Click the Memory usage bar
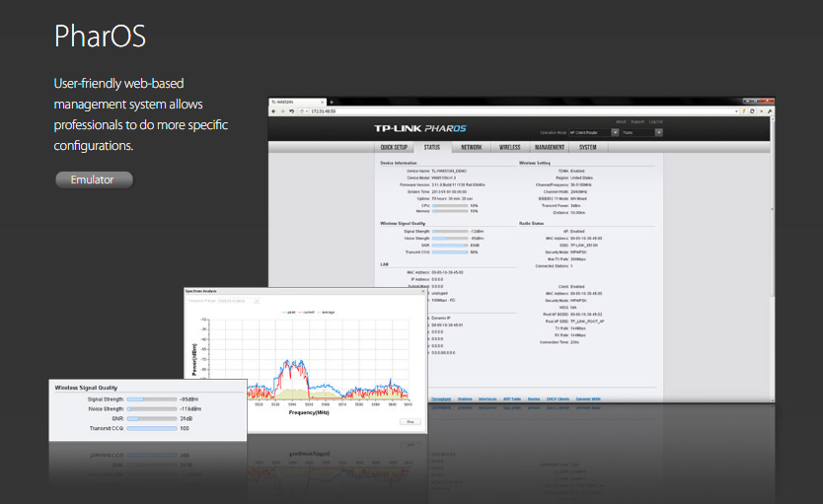 [450, 211]
